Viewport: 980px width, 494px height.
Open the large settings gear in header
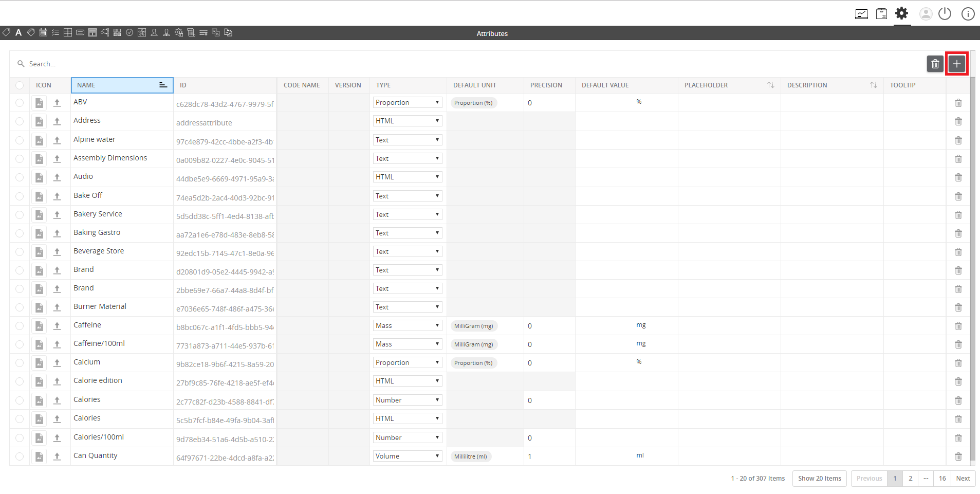(902, 13)
